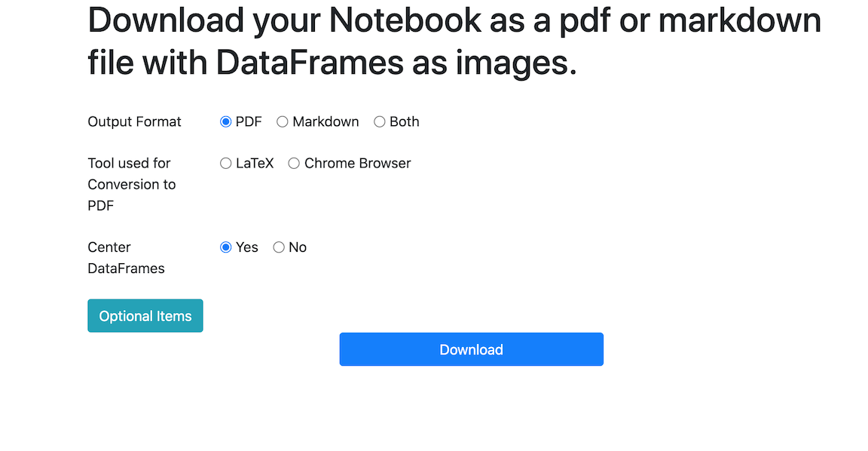Image resolution: width=868 pixels, height=451 pixels.
Task: Click the Download button
Action: (x=471, y=349)
